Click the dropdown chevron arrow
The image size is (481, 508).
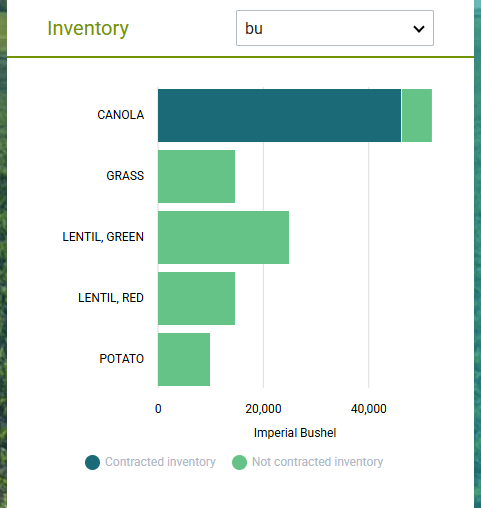(x=419, y=29)
